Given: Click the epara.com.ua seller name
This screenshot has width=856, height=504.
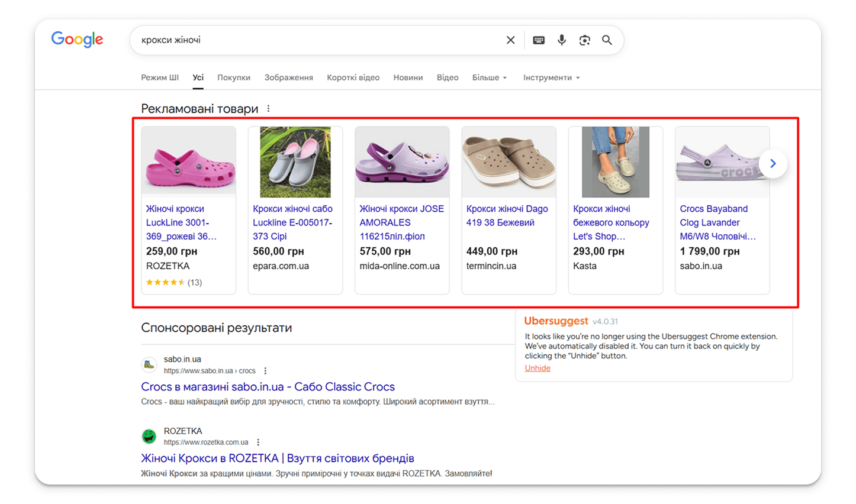Looking at the screenshot, I should [281, 266].
